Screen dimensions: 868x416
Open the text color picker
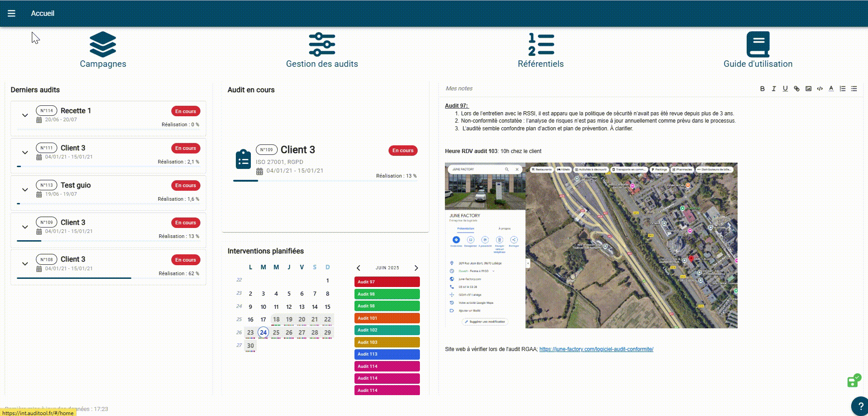[x=831, y=89]
